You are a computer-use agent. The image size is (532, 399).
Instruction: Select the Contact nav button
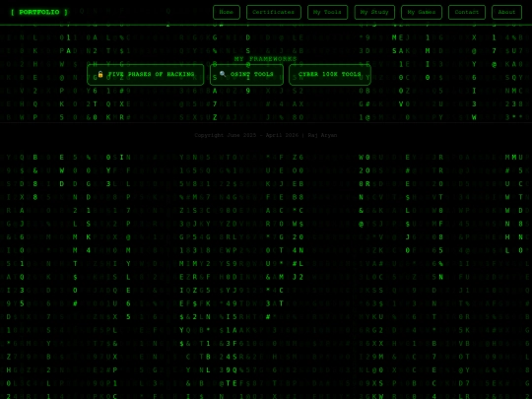[x=467, y=12]
